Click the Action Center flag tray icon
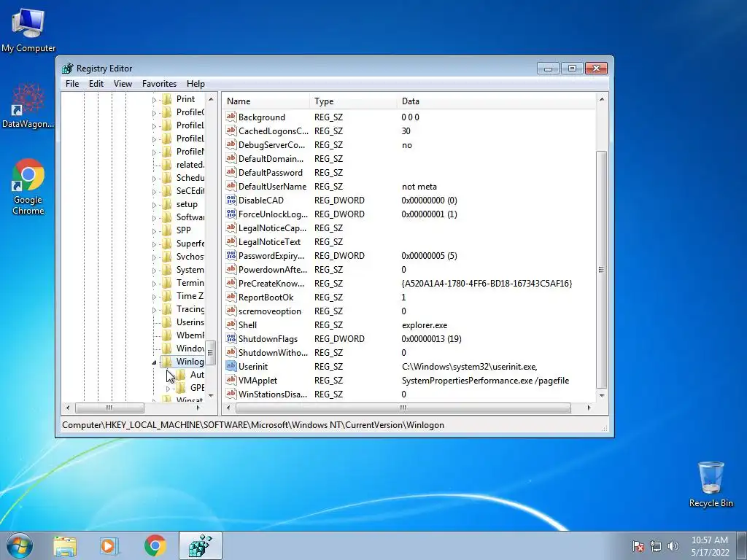Screen dimensions: 747x560 [x=638, y=546]
